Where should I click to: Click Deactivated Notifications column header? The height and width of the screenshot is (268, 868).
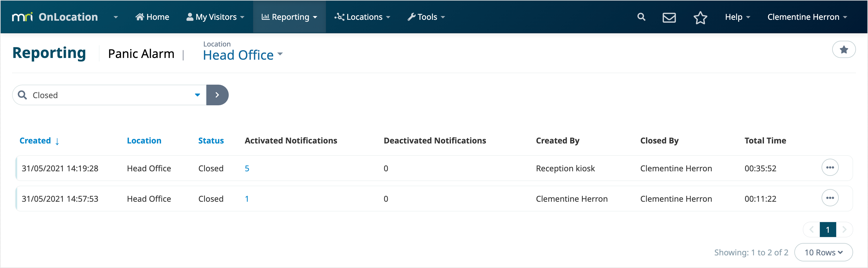pyautogui.click(x=435, y=141)
